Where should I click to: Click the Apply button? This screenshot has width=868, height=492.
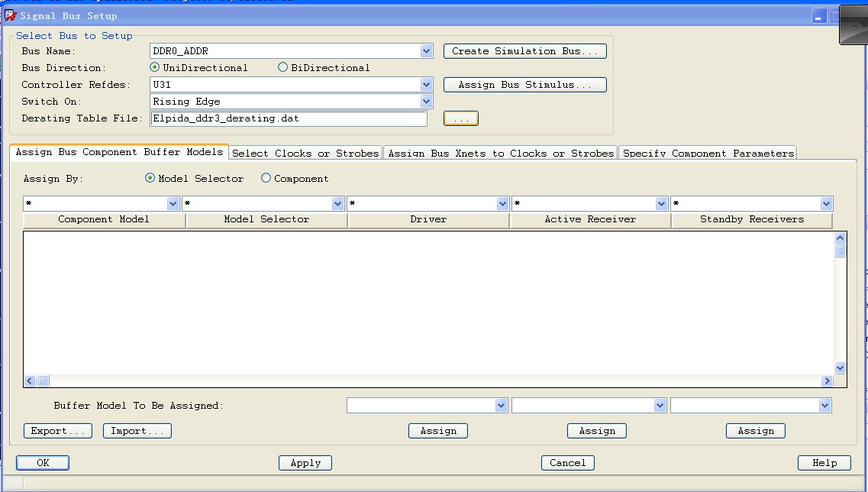pos(305,463)
